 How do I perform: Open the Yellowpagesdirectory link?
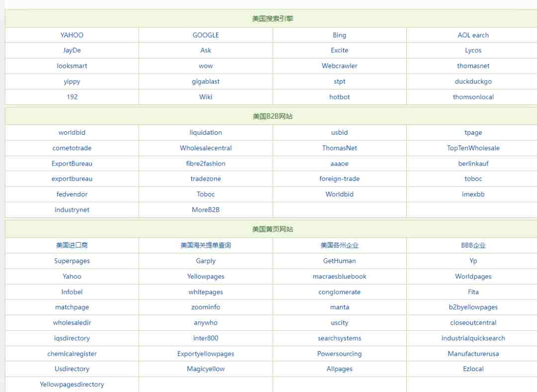click(72, 385)
